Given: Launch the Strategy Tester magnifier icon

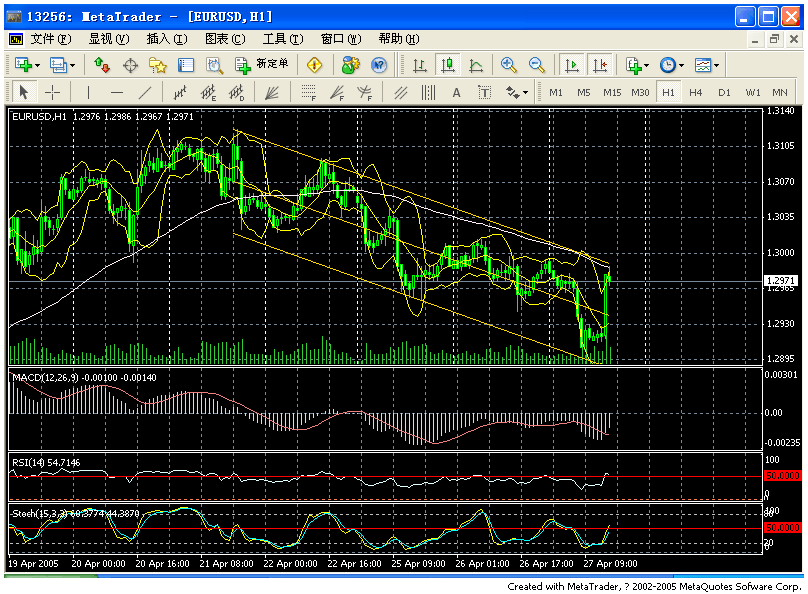Looking at the screenshot, I should coord(214,65).
